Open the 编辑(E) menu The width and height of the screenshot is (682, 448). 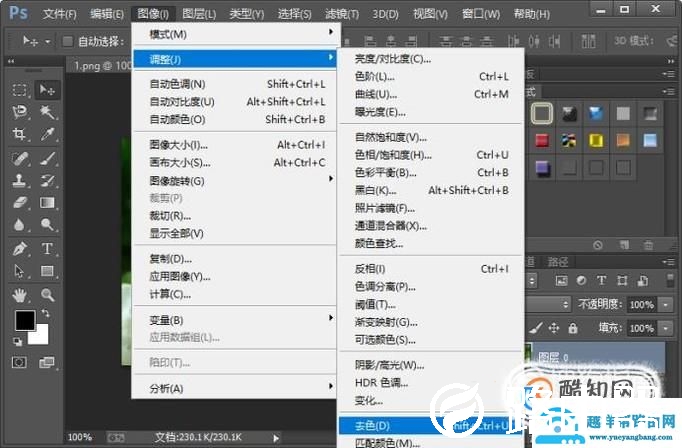[x=107, y=14]
